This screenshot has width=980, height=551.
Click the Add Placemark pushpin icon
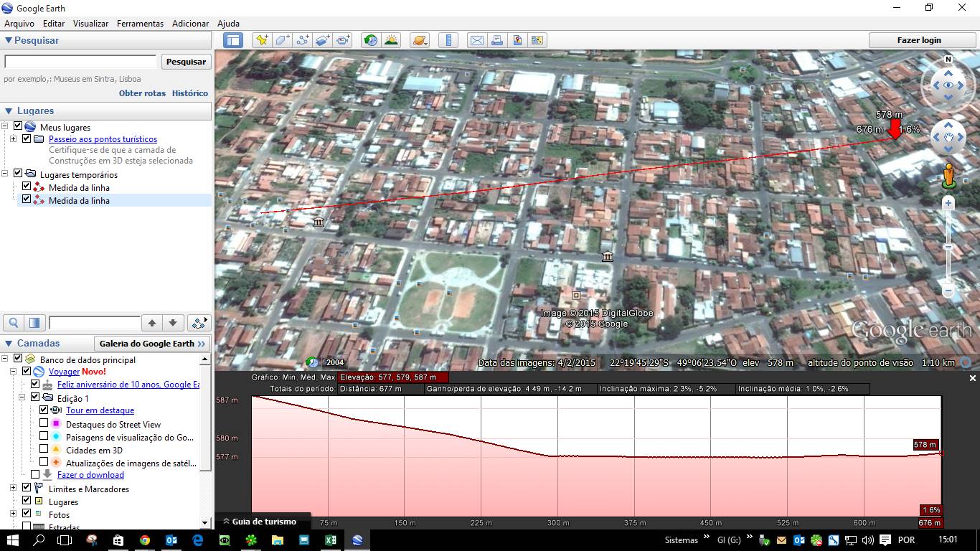[262, 40]
